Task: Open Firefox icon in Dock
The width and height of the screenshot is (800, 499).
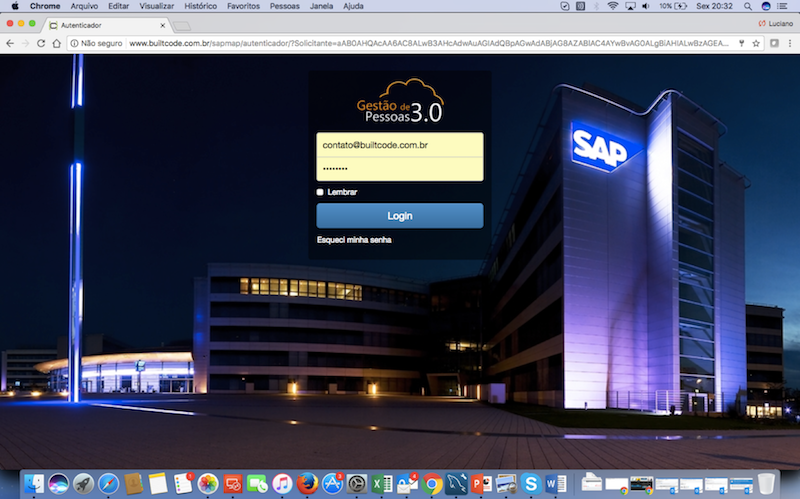Action: (x=307, y=484)
